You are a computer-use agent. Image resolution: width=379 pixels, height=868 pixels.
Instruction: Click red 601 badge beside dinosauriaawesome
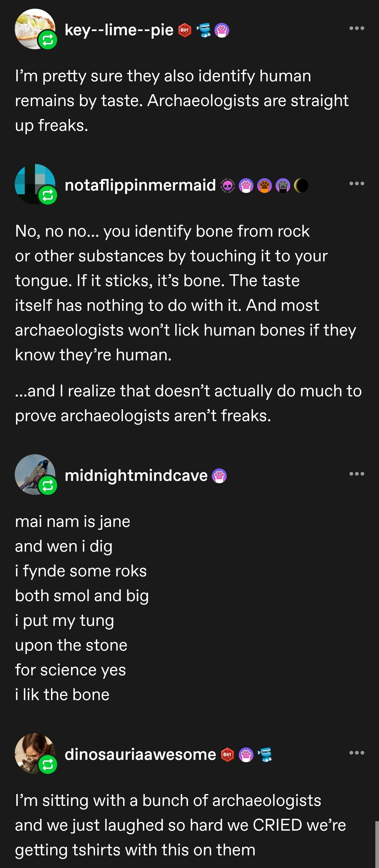[x=227, y=755]
